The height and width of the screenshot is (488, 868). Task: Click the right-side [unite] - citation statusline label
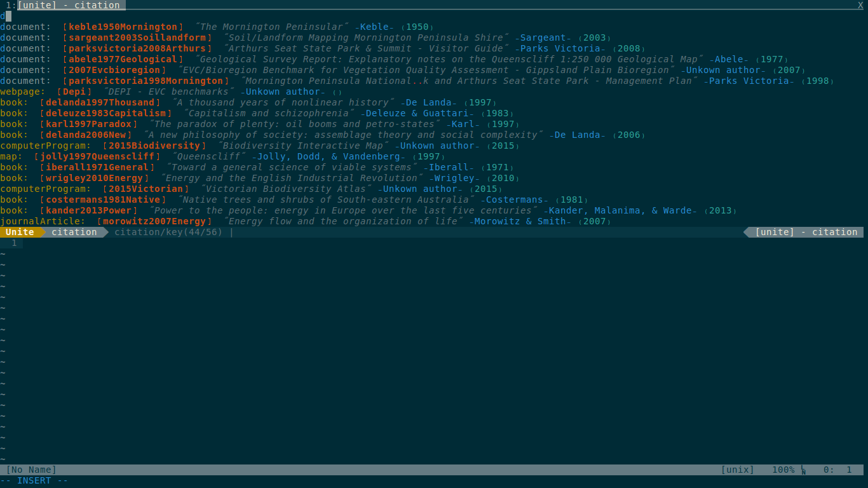[x=806, y=232]
